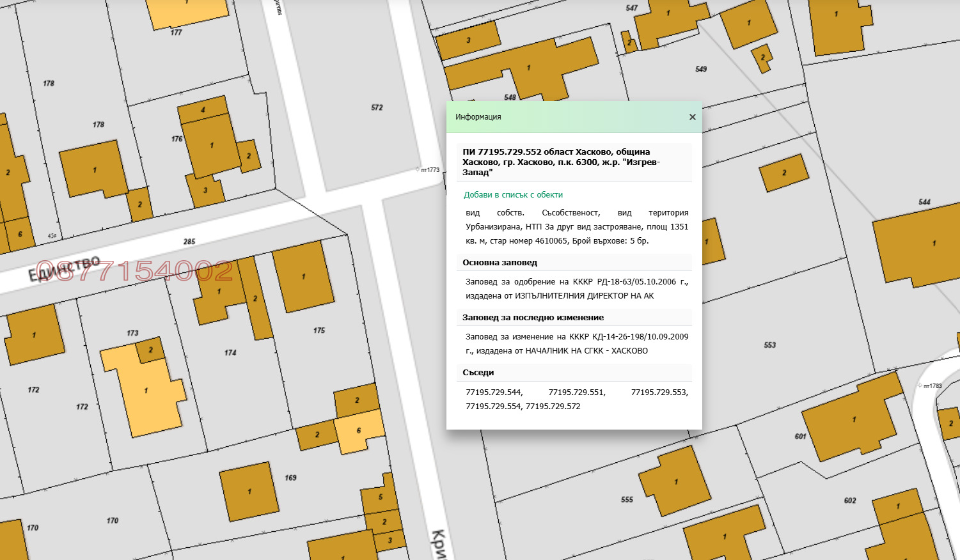Select light yellow building number 6
Screen dimensions: 960x560
(x=359, y=430)
